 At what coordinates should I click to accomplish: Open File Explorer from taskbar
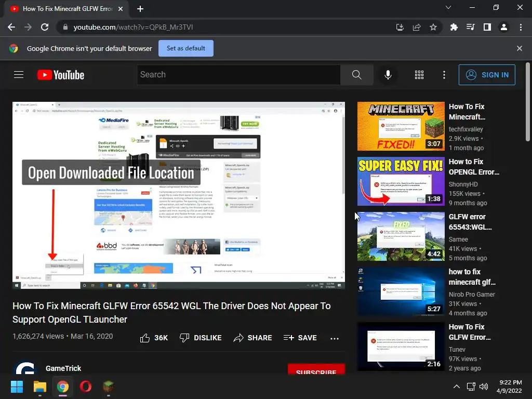coord(39,387)
